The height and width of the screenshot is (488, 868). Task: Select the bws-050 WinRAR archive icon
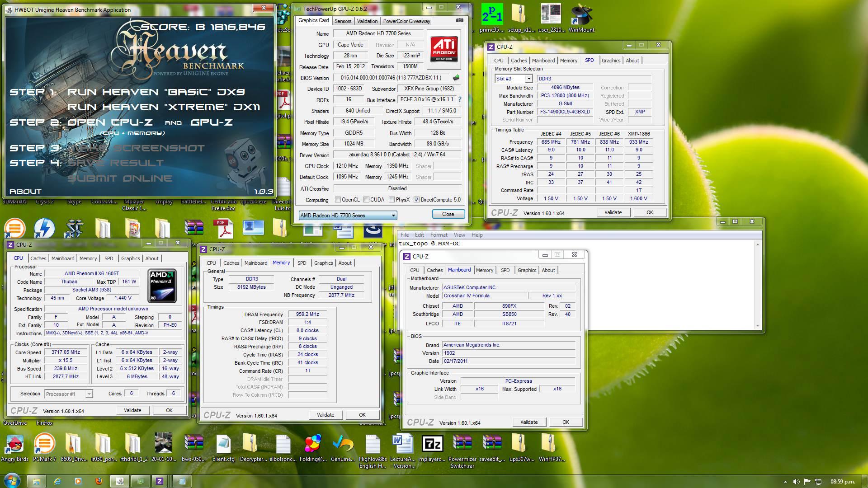(193, 448)
